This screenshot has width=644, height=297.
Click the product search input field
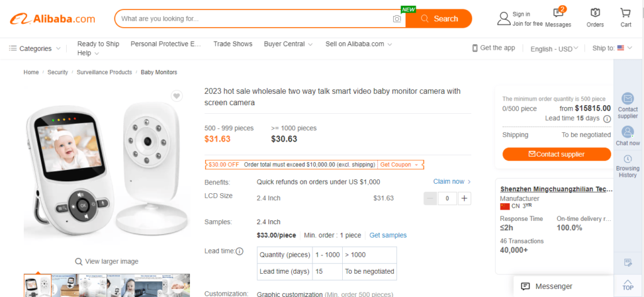coord(255,18)
